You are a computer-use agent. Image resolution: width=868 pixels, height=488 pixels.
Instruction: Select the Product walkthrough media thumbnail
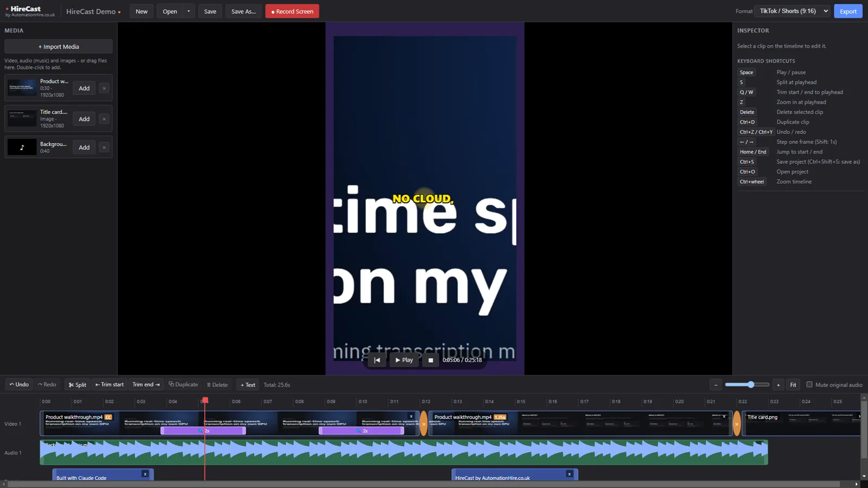pos(22,88)
